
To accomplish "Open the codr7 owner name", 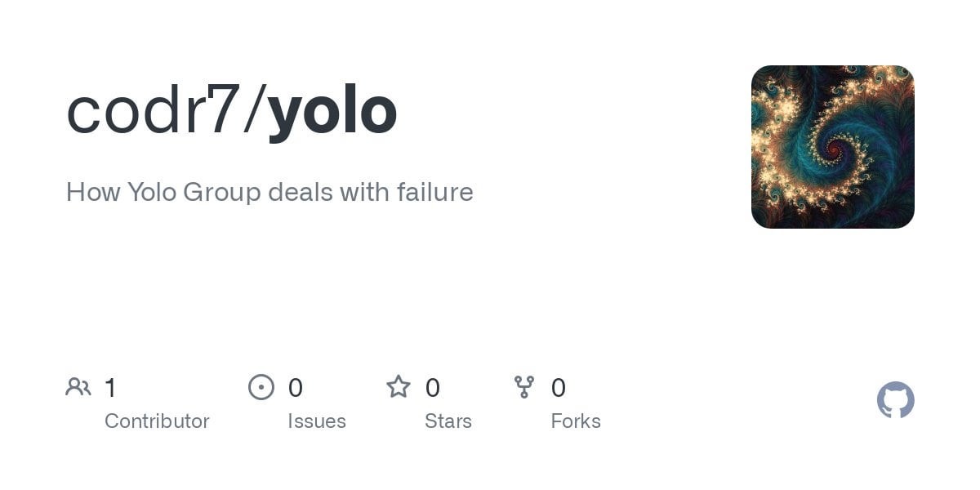I will coord(152,111).
